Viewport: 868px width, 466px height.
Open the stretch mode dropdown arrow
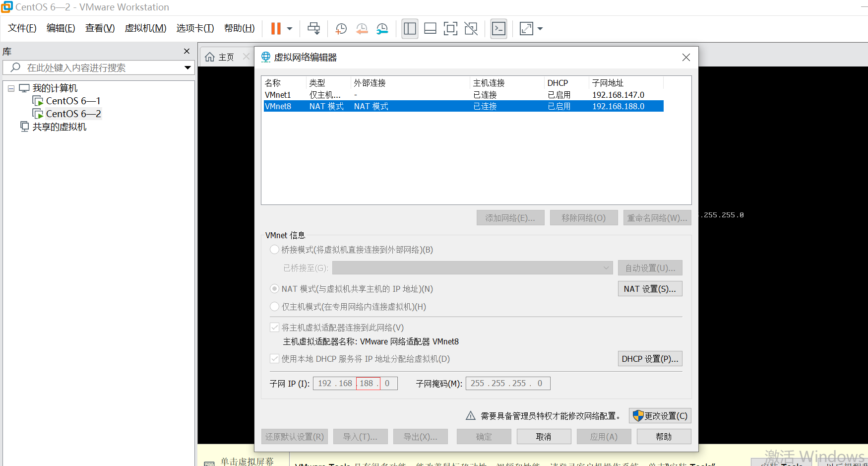tap(540, 29)
